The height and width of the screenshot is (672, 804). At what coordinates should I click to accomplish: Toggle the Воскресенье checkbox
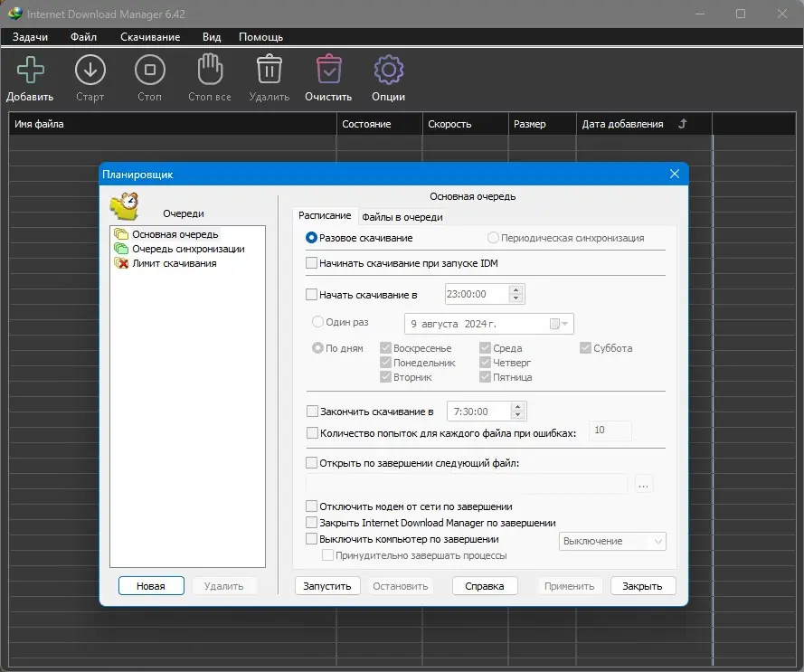coord(385,348)
